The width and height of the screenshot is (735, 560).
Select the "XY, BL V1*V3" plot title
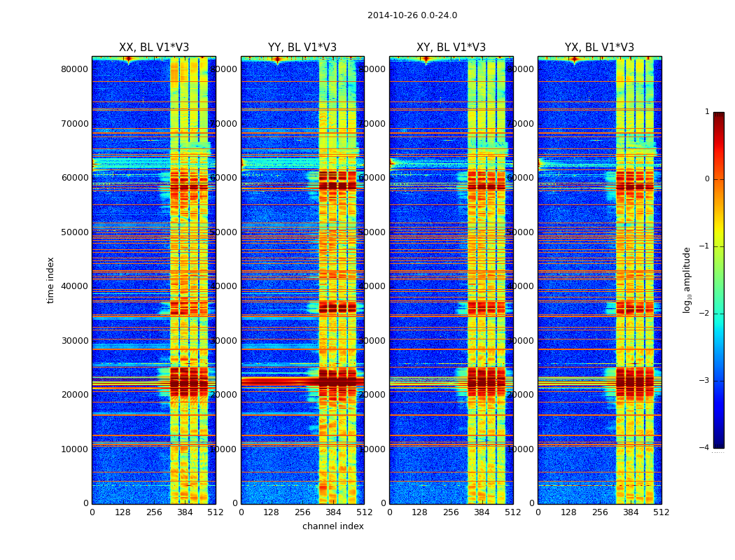451,48
